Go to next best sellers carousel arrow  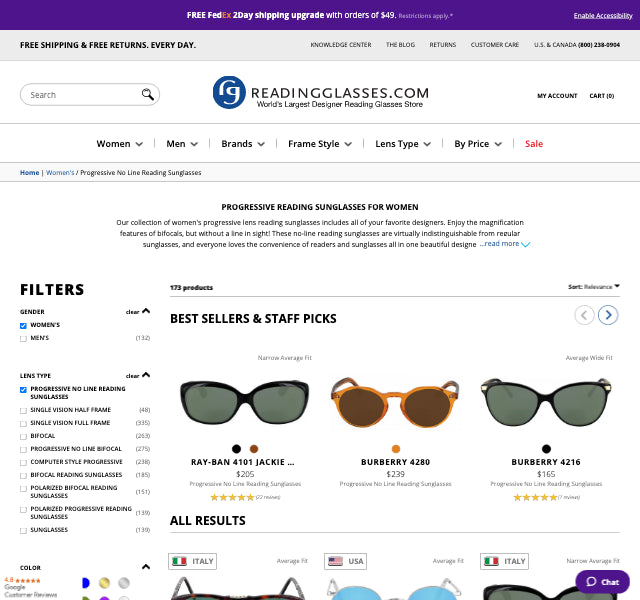pos(608,315)
